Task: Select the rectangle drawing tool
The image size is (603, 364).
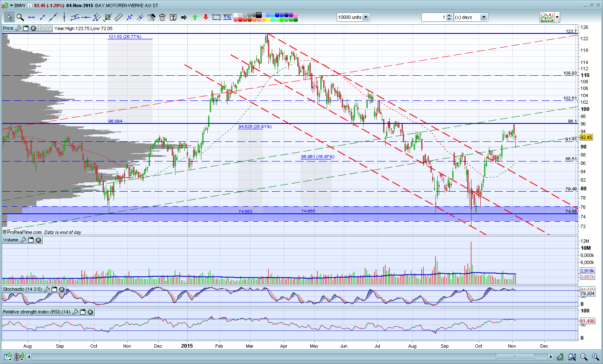Action: pos(216,17)
